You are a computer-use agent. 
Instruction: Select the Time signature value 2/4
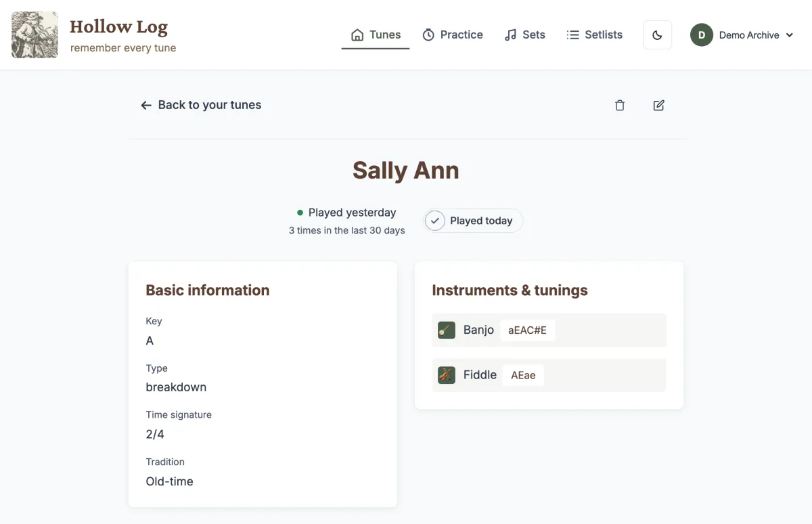tap(155, 435)
